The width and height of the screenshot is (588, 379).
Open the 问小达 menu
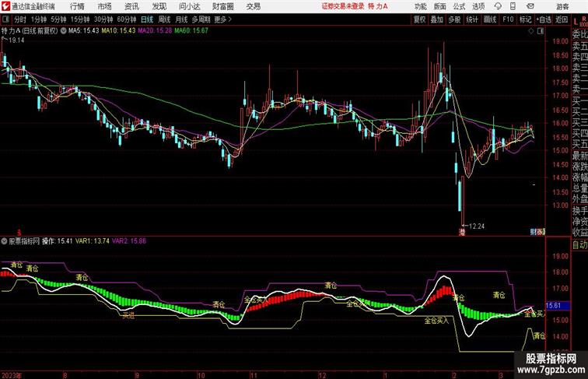pyautogui.click(x=189, y=6)
